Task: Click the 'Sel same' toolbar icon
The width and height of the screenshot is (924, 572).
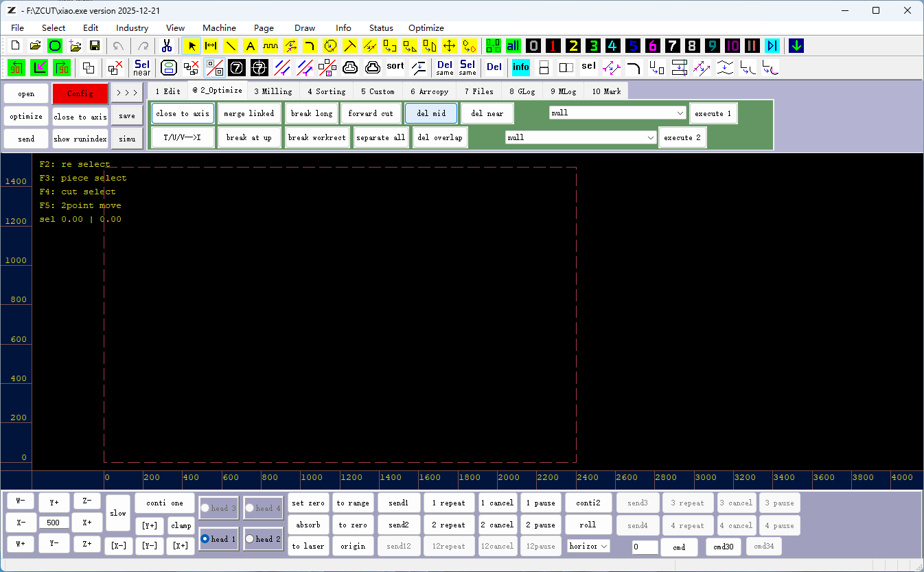Action: tap(467, 67)
